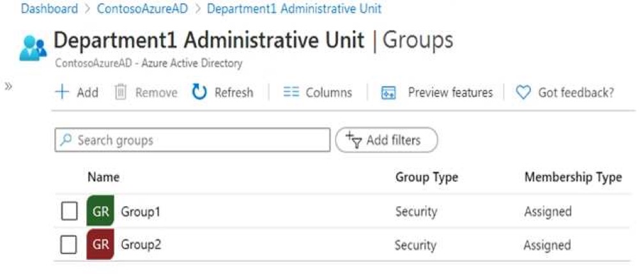
Task: Sort by the Group Type column header
Action: 426,178
